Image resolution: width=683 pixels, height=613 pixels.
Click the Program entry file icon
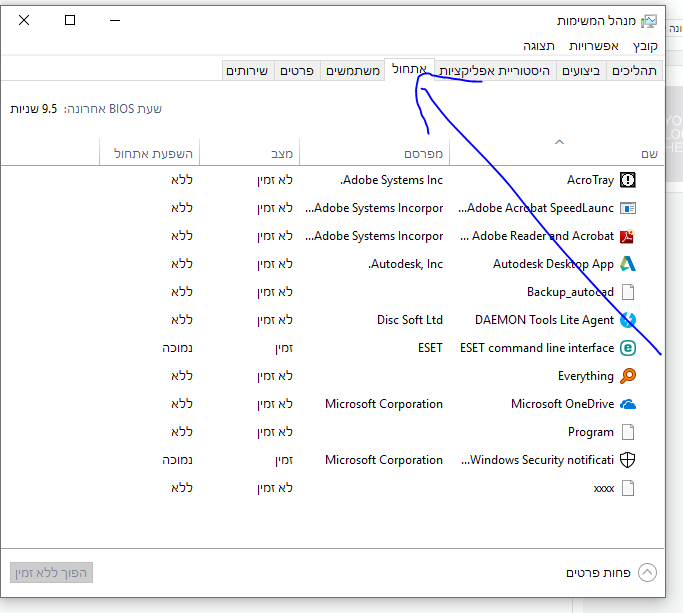(x=628, y=432)
